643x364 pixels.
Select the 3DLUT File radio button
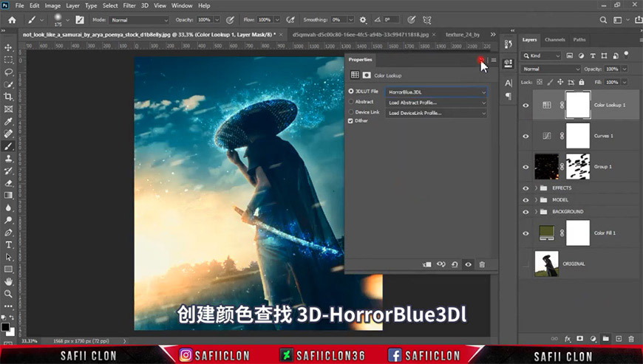point(351,92)
